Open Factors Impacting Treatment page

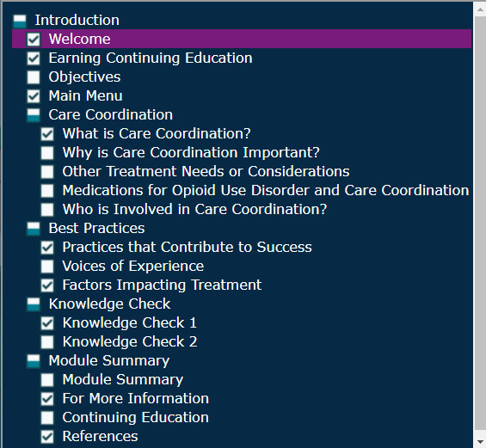tap(162, 285)
